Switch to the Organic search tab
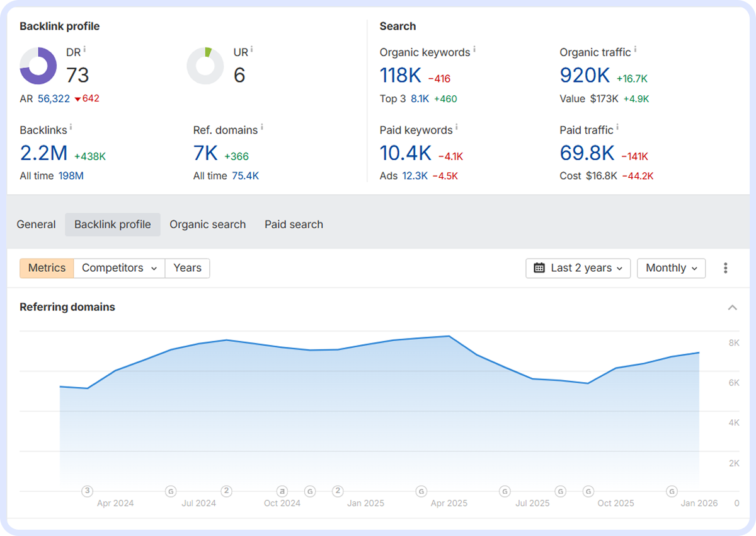Image resolution: width=756 pixels, height=536 pixels. 207,224
